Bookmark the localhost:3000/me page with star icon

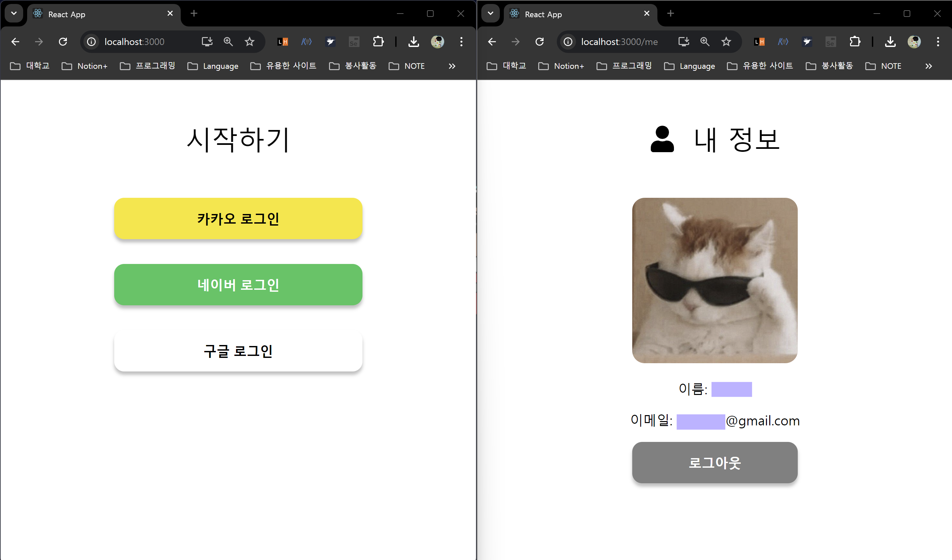pyautogui.click(x=726, y=42)
